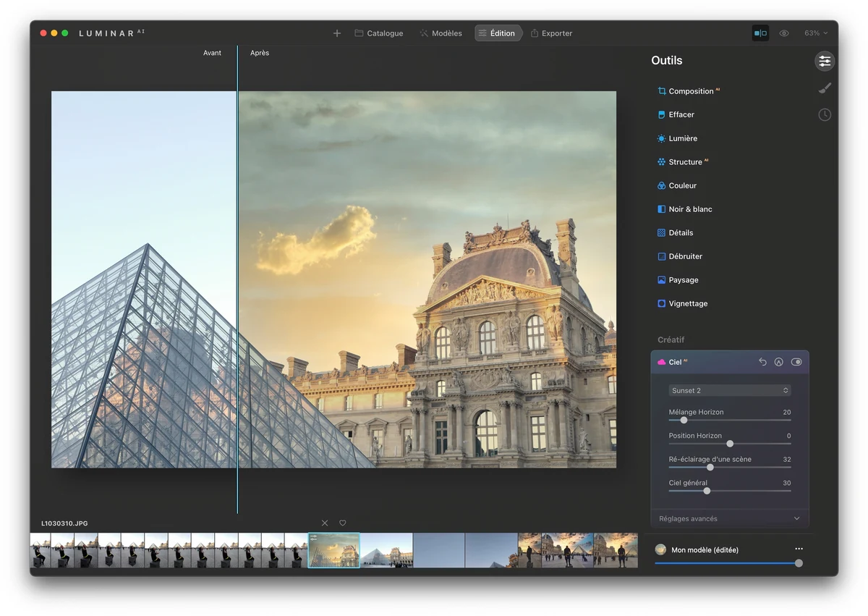Open the Ciel mask icon

click(779, 362)
